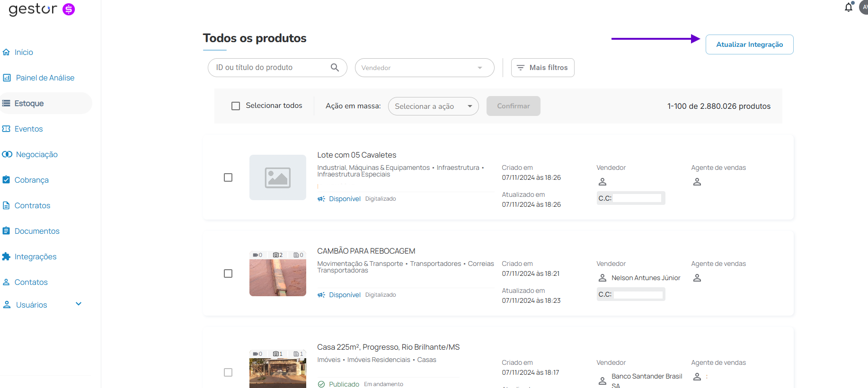
Task: Click the Negociação icon
Action: point(7,154)
